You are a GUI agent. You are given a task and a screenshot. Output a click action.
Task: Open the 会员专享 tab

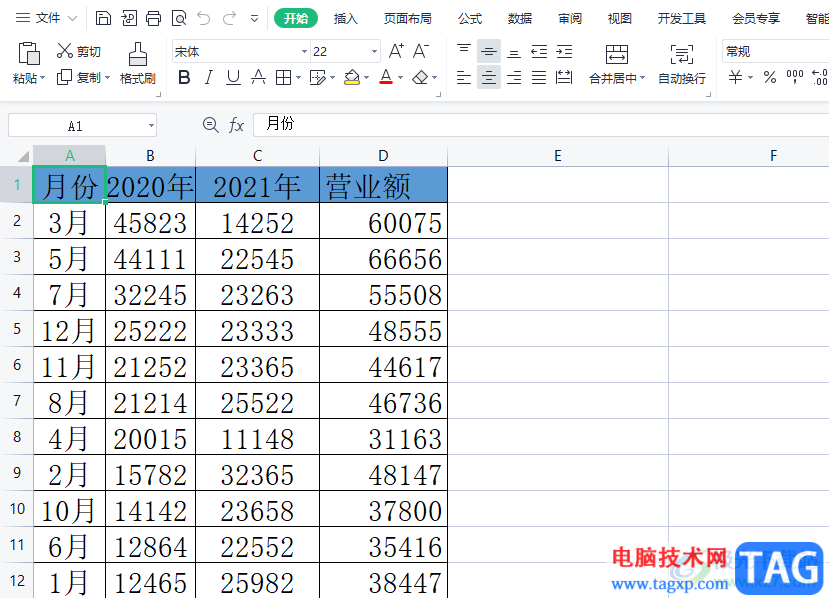coord(756,19)
